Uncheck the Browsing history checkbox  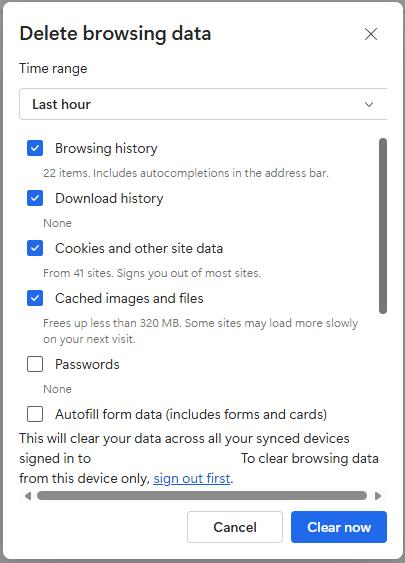[x=35, y=148]
